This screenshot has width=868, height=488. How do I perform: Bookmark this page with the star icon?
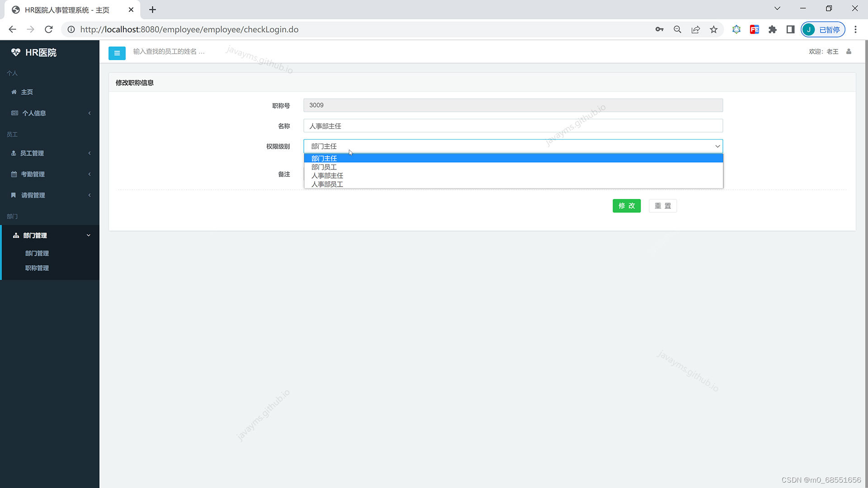713,29
